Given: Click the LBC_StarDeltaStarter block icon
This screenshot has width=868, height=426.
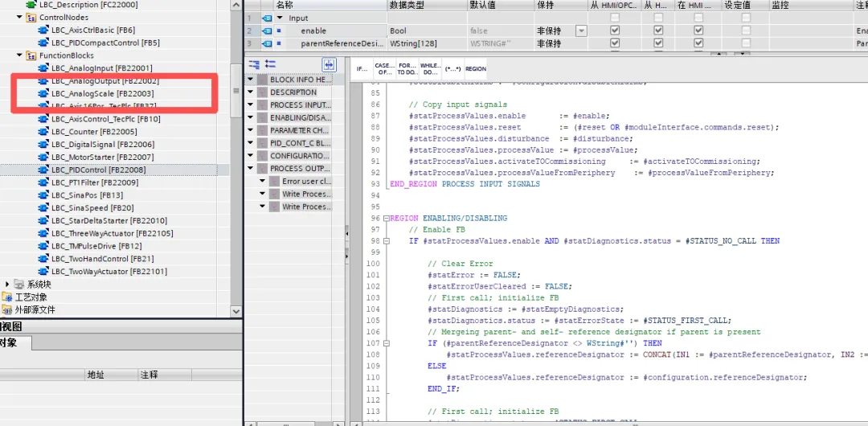Looking at the screenshot, I should click(43, 220).
